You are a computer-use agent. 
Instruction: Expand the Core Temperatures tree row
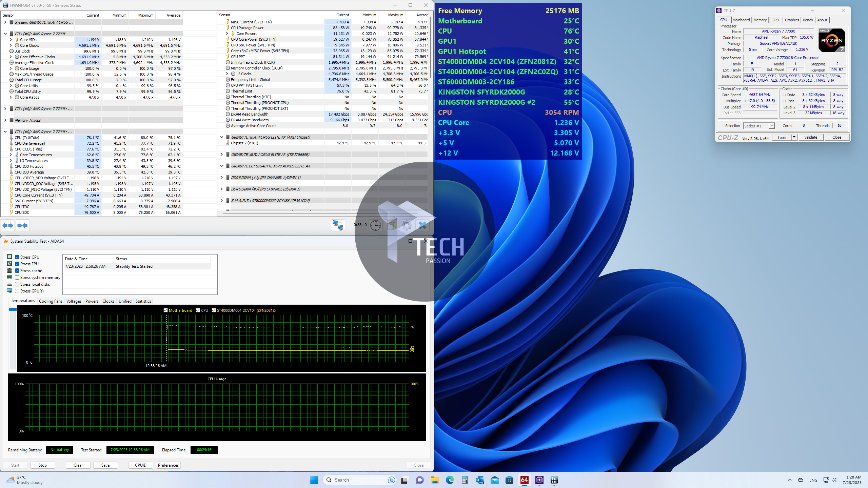pyautogui.click(x=11, y=155)
